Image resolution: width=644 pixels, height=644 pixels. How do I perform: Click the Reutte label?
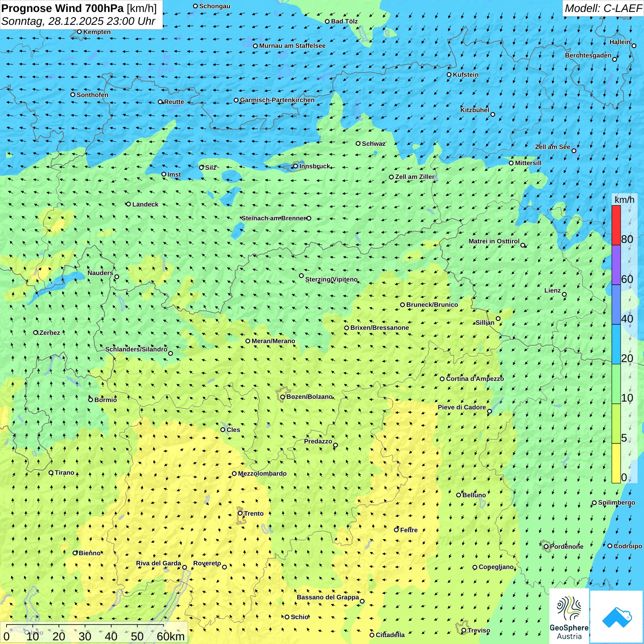pyautogui.click(x=174, y=102)
